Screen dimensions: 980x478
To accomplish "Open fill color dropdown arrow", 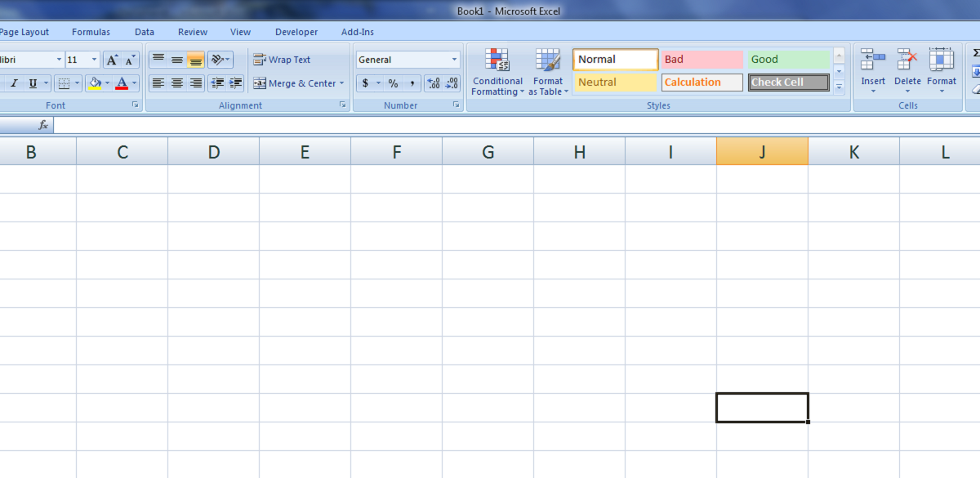I will pyautogui.click(x=108, y=83).
